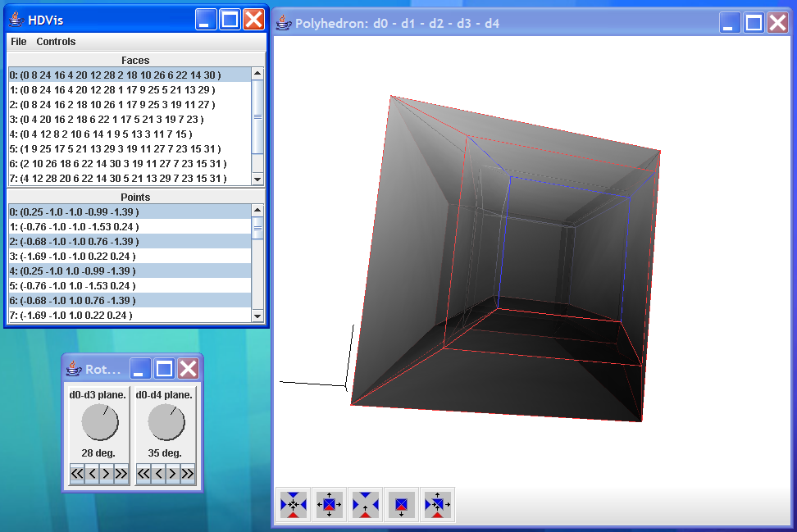Fast-rotate d0-d3 plane backward with << button

[77, 473]
